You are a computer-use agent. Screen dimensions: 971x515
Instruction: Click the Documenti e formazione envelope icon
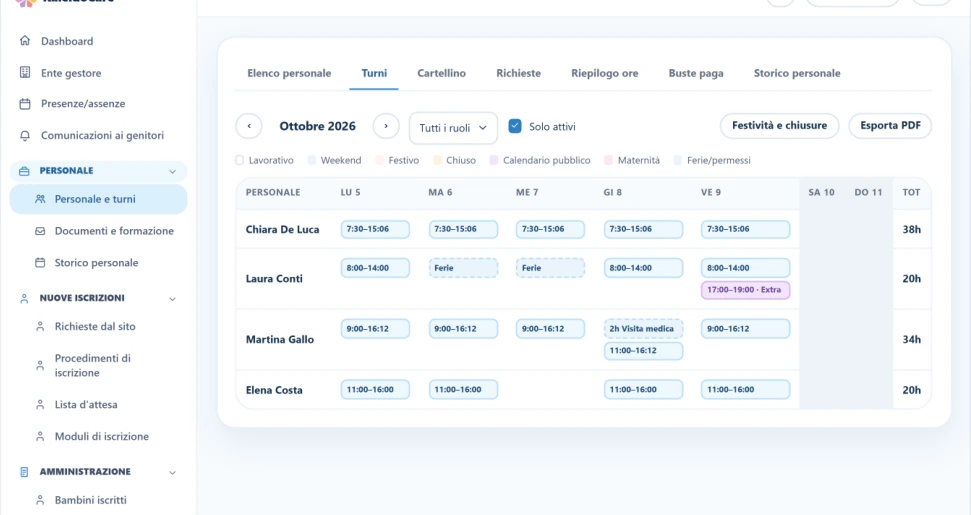tap(40, 231)
